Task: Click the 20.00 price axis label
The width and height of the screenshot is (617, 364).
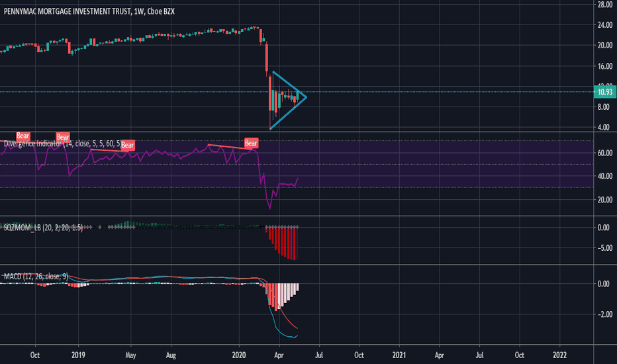Action: coord(605,45)
